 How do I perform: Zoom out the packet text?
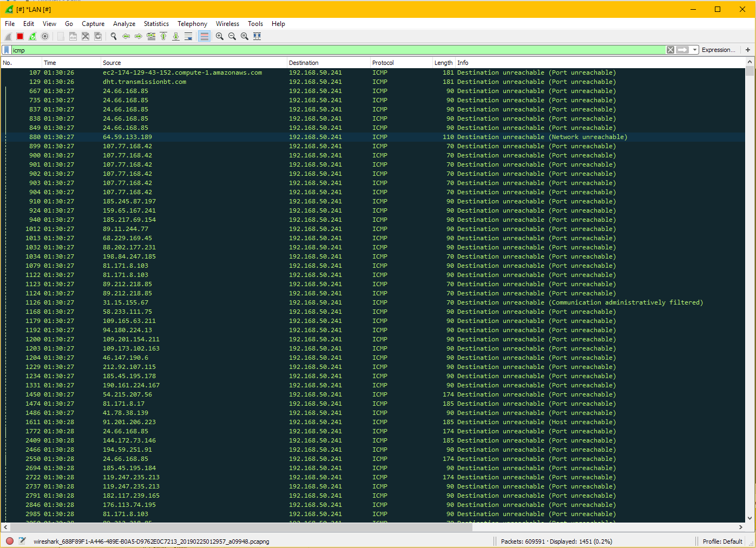[x=232, y=36]
